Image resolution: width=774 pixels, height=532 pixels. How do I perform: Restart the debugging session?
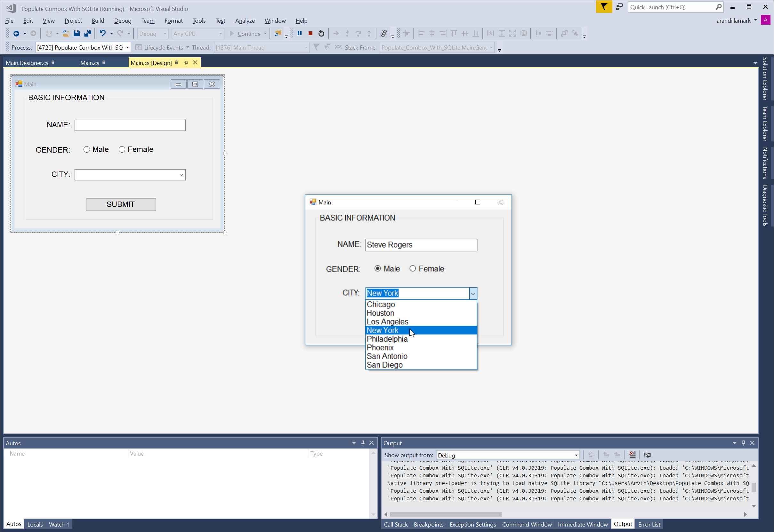click(x=321, y=33)
